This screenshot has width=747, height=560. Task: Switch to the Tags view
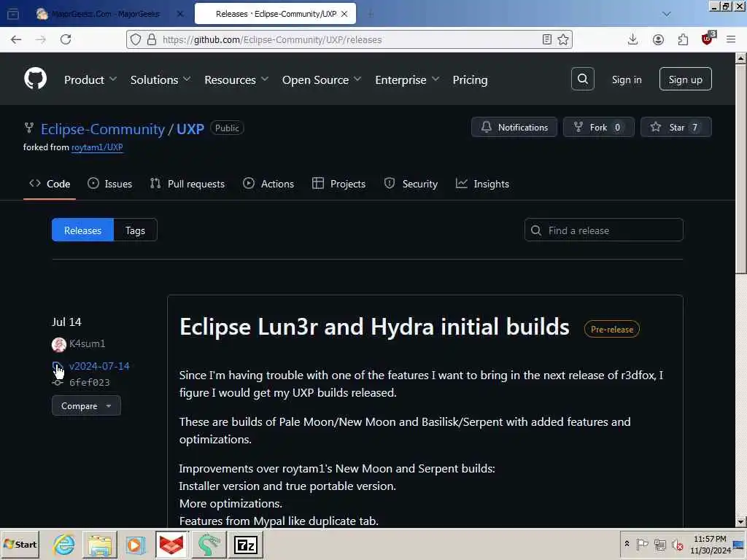[x=135, y=230]
